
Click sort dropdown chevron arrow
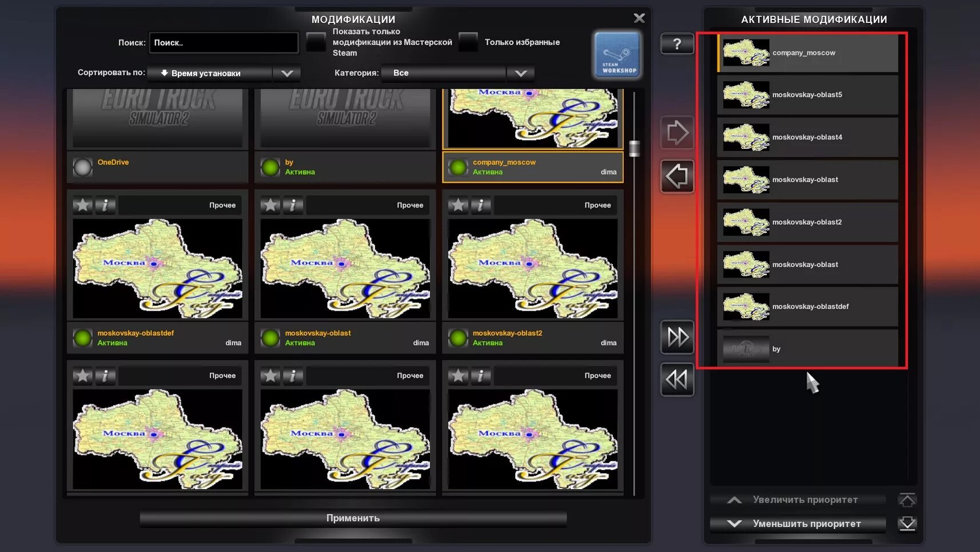pyautogui.click(x=287, y=73)
